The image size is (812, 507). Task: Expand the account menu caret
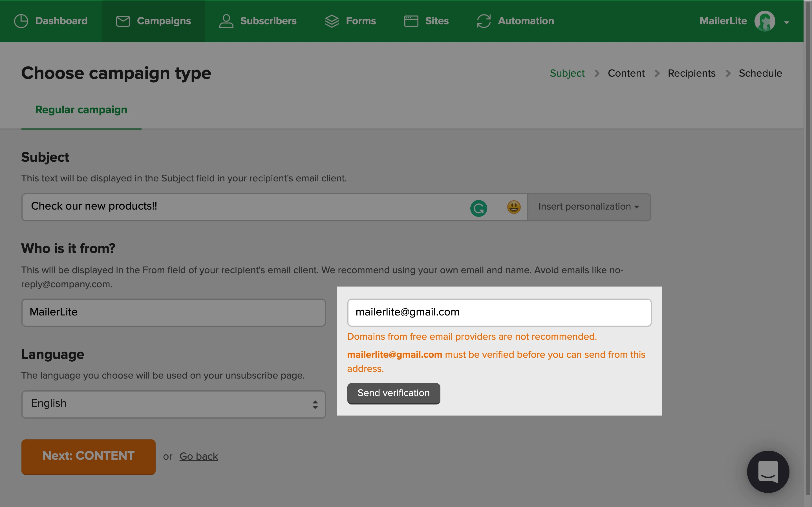[x=787, y=23]
